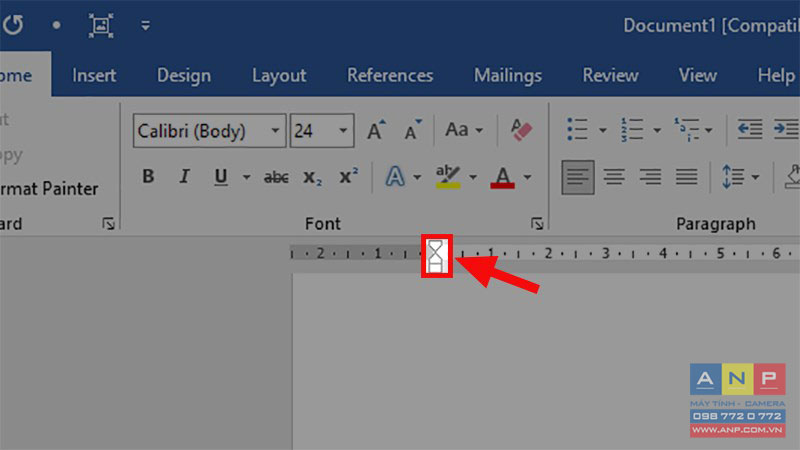Image resolution: width=800 pixels, height=450 pixels.
Task: Expand the font name dropdown arrow
Action: tap(276, 131)
